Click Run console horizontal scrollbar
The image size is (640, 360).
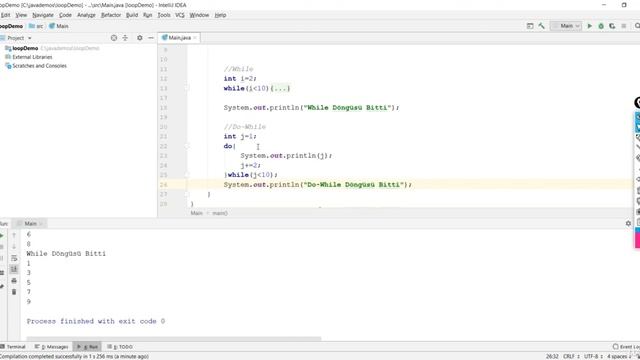point(174,338)
